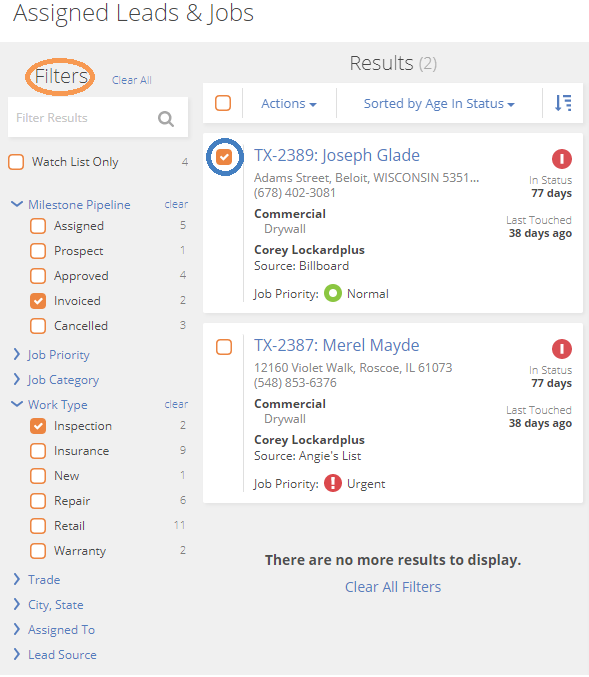Enable the Watch List Only checkbox
This screenshot has height=677, width=589.
tap(16, 162)
